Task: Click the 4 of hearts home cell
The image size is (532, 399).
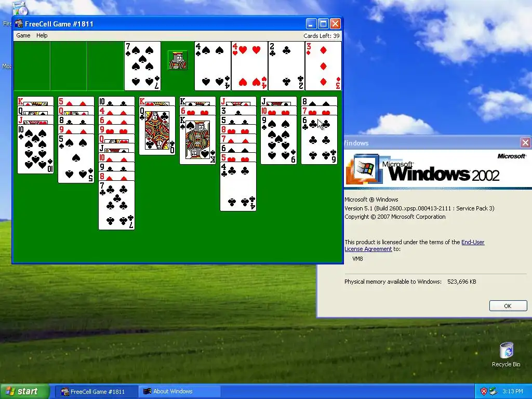Action: pyautogui.click(x=249, y=66)
